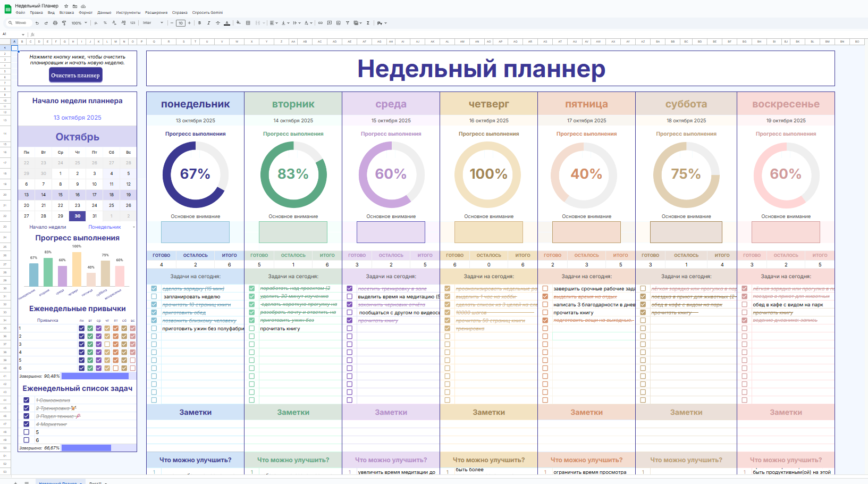Screen dimensions: 868x484
Task: Open the 100% zoom dropdown
Action: (x=79, y=23)
